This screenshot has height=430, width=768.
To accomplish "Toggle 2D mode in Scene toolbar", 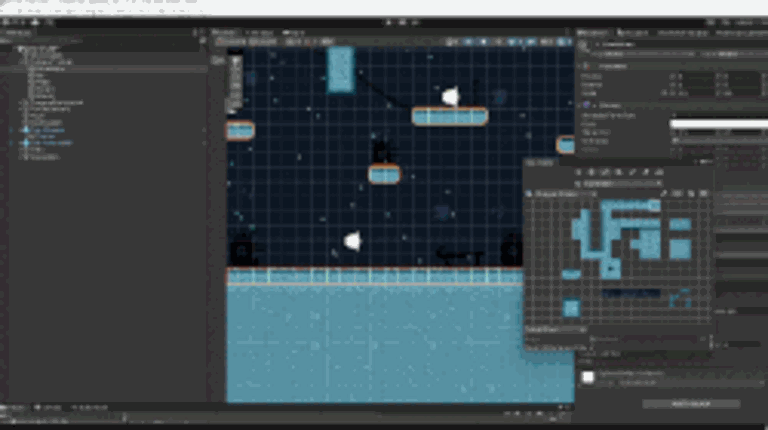I will tap(469, 42).
